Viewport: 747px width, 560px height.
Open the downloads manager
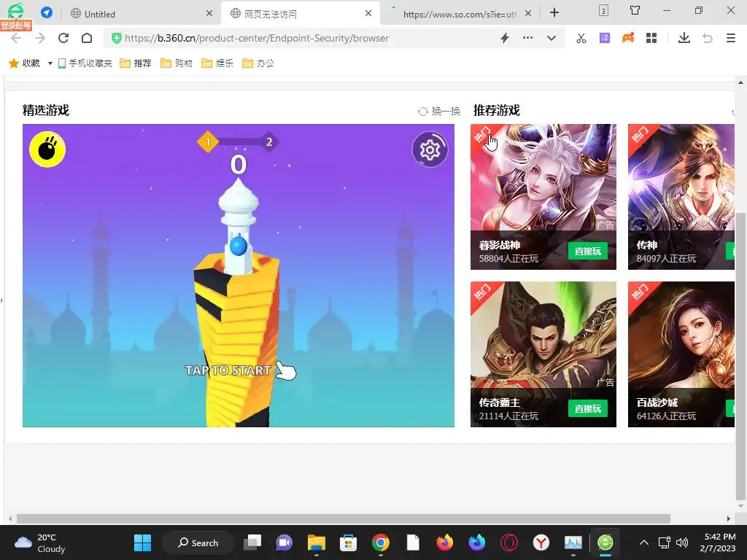point(684,38)
